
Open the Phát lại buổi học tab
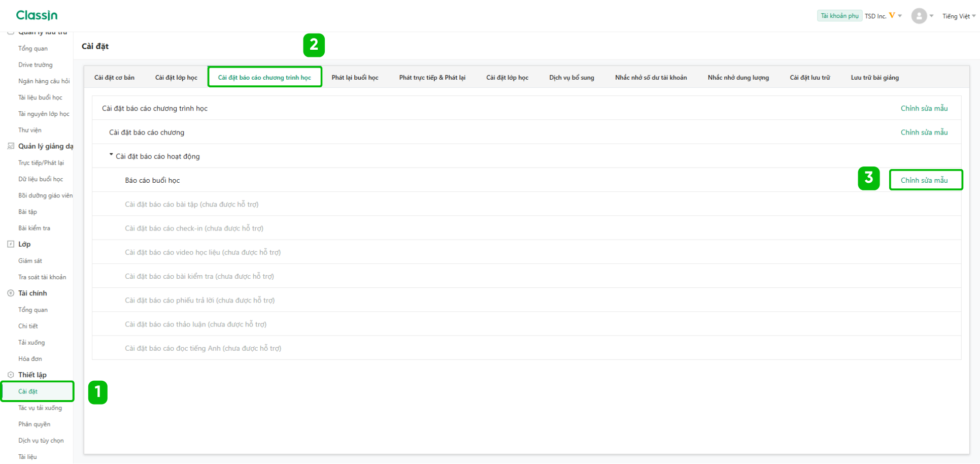pyautogui.click(x=355, y=78)
